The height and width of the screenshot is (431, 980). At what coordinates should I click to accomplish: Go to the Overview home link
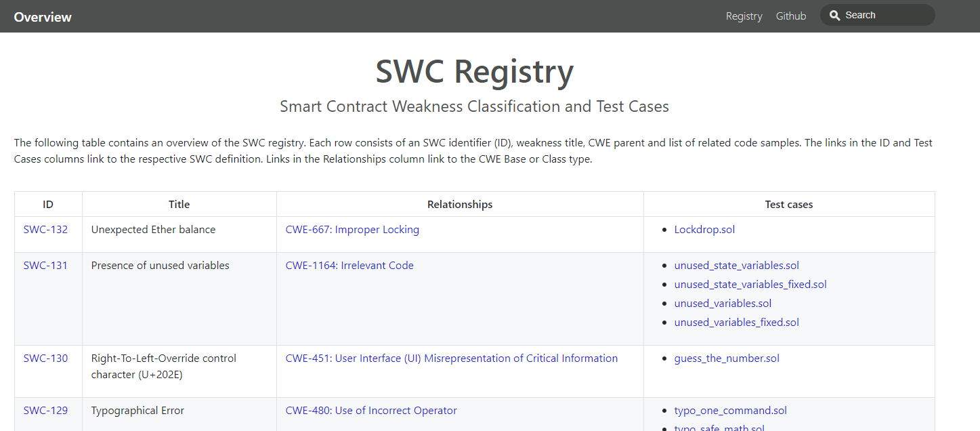pyautogui.click(x=43, y=17)
